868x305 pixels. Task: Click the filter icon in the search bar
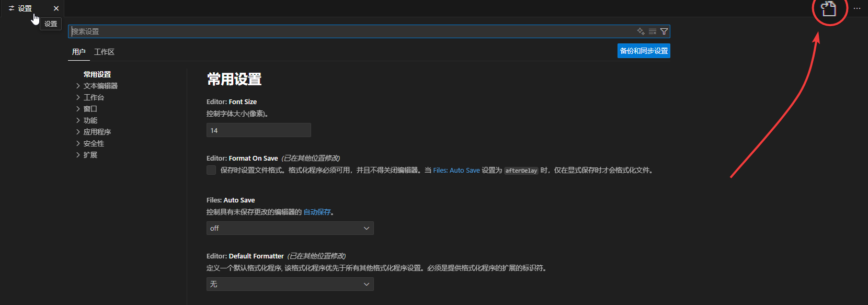(664, 31)
